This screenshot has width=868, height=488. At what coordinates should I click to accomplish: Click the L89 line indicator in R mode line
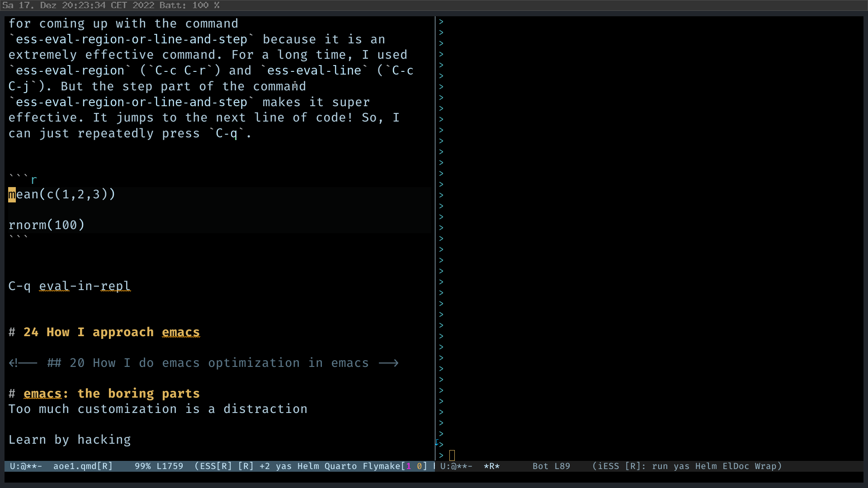562,466
